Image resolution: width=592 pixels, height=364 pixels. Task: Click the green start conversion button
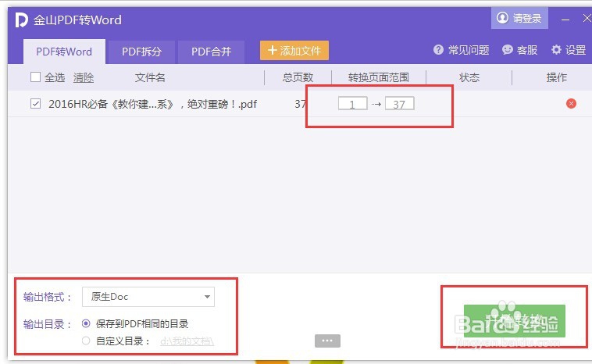coord(514,321)
